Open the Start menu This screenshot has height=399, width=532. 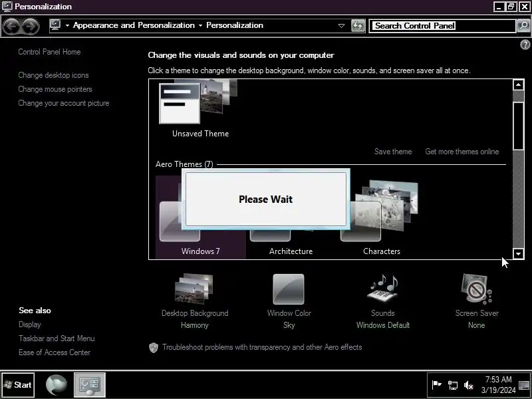pyautogui.click(x=18, y=385)
